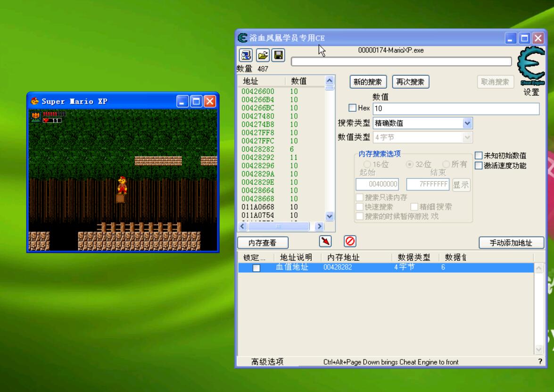
Task: Click the Super Mario XP window icon
Action: click(35, 101)
